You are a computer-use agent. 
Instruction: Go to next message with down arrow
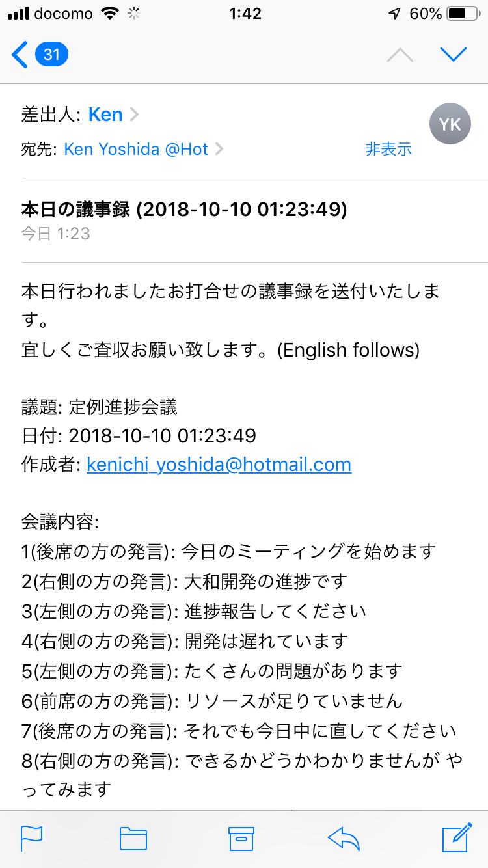pyautogui.click(x=454, y=55)
